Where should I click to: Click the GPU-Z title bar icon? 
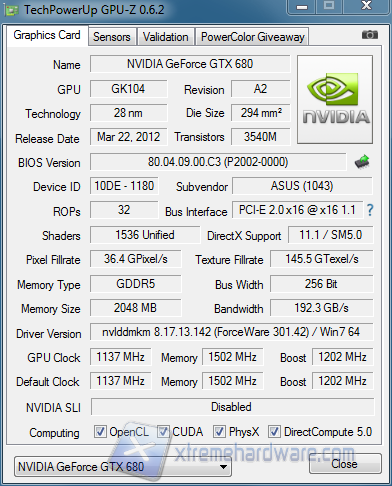click(x=11, y=10)
